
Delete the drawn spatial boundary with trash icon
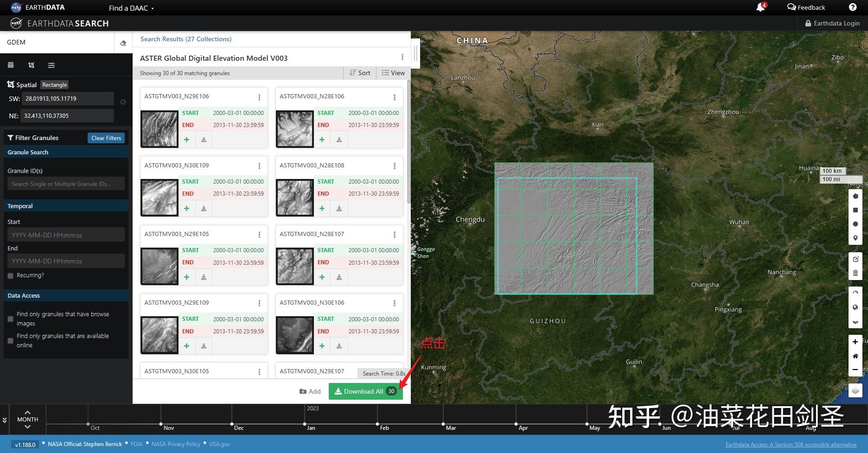pos(855,273)
